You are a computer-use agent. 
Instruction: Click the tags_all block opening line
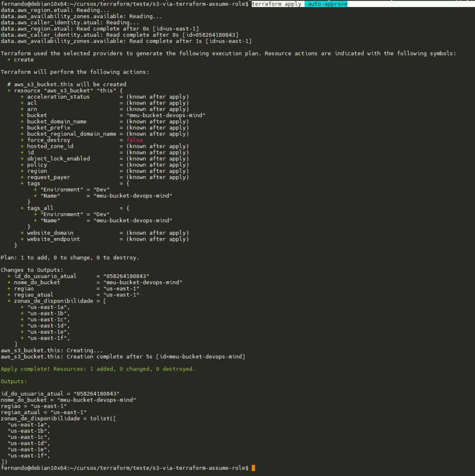[x=40, y=208]
